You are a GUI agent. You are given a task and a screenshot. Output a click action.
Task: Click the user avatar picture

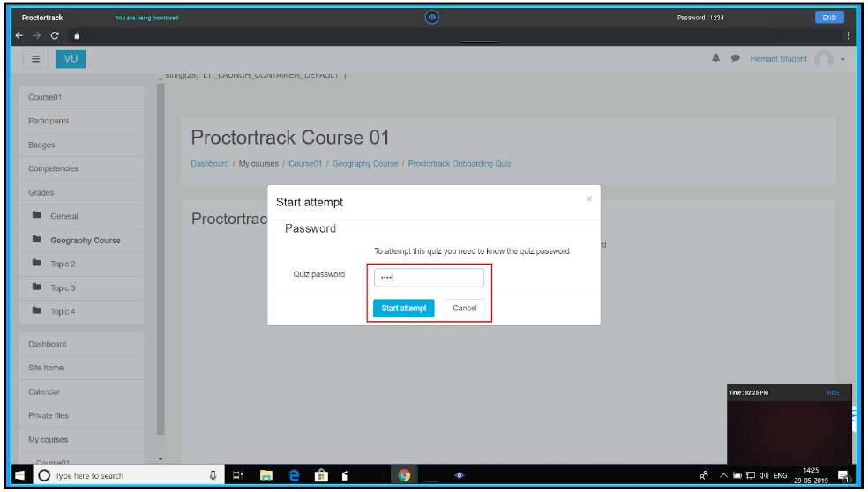tap(824, 59)
